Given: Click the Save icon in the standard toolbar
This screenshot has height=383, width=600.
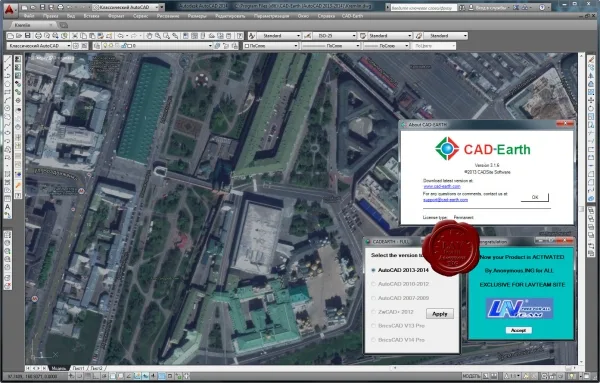Looking at the screenshot, I should 28,36.
